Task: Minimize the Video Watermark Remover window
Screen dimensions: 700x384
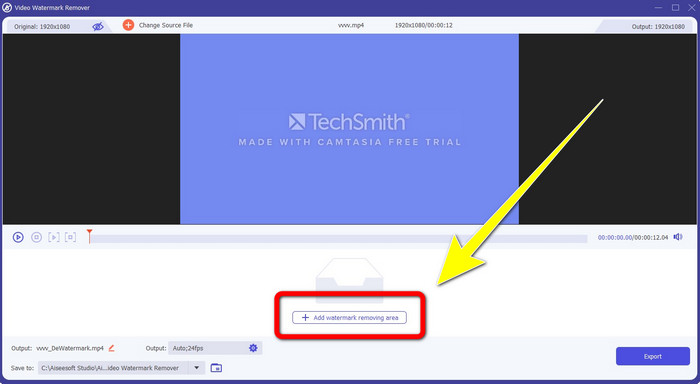Action: [658, 8]
